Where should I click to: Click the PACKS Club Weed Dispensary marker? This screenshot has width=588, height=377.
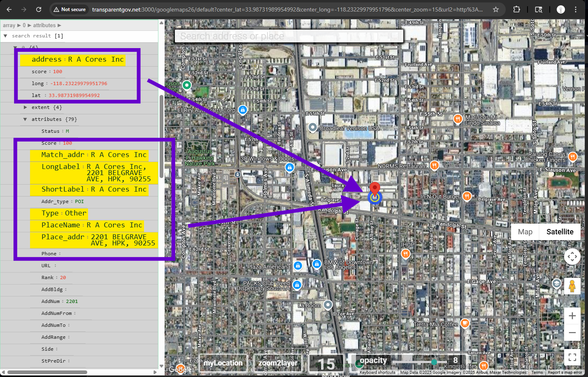297,284
